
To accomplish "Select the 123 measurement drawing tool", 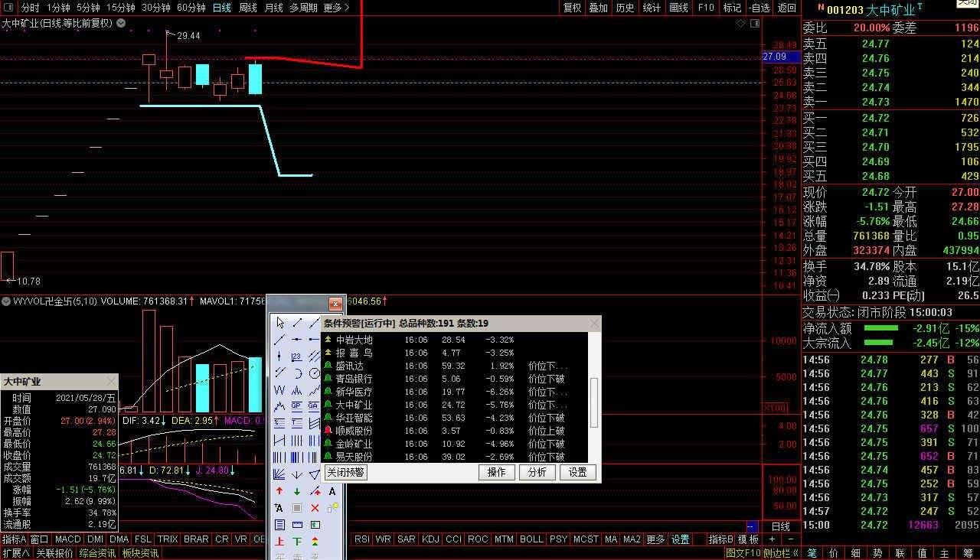I will pos(297,357).
